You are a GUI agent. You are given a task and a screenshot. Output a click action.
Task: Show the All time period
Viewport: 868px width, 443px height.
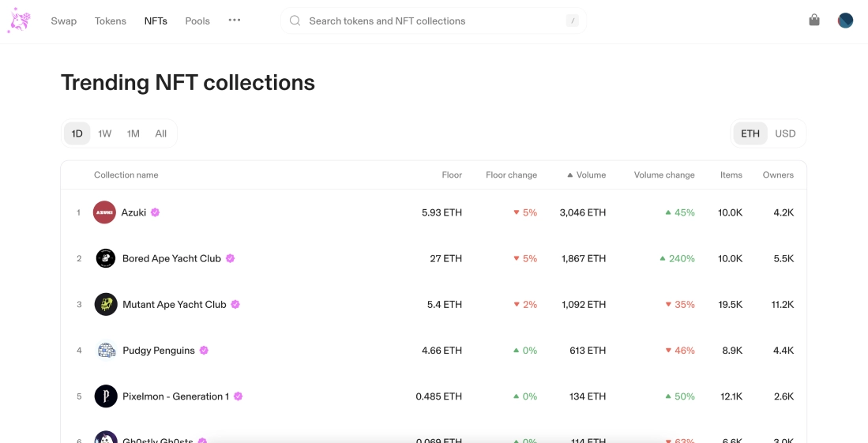(x=161, y=133)
